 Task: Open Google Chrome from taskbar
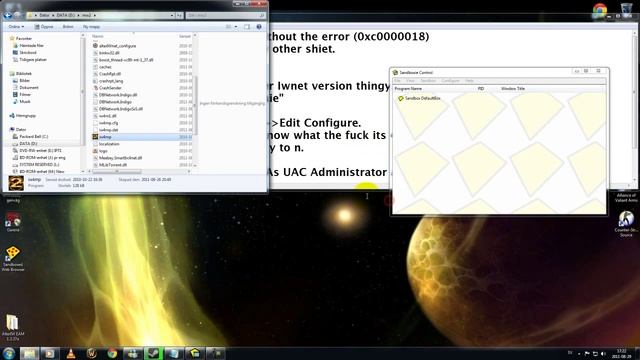coord(112,353)
